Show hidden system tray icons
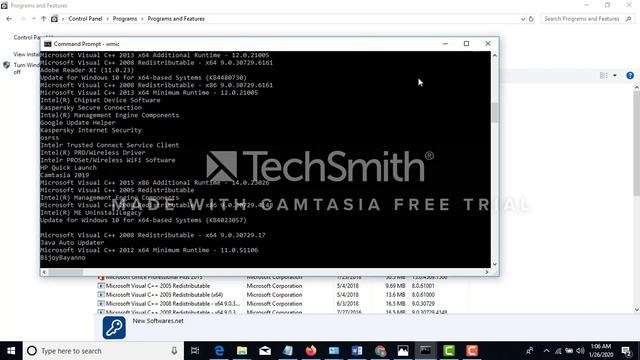This screenshot has height=360, width=640. [547, 351]
